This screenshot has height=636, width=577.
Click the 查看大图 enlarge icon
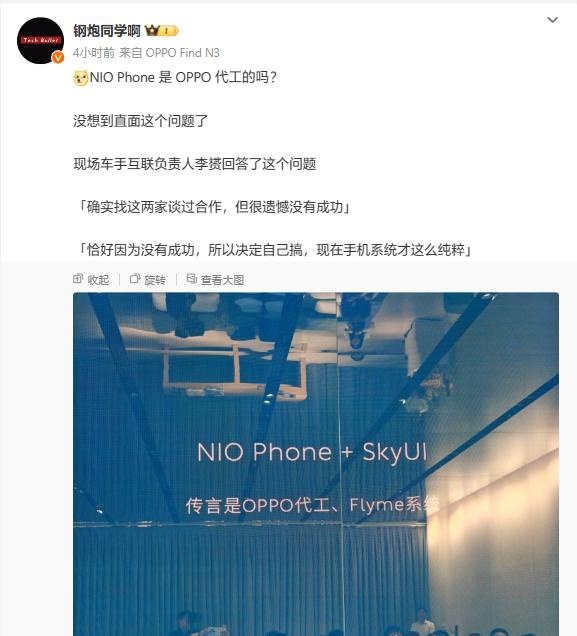point(191,279)
